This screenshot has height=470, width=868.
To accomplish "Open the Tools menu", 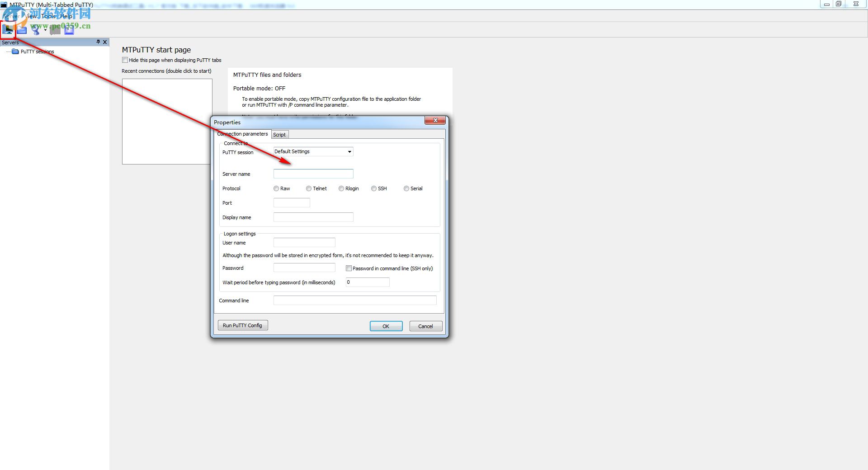I will pos(48,16).
